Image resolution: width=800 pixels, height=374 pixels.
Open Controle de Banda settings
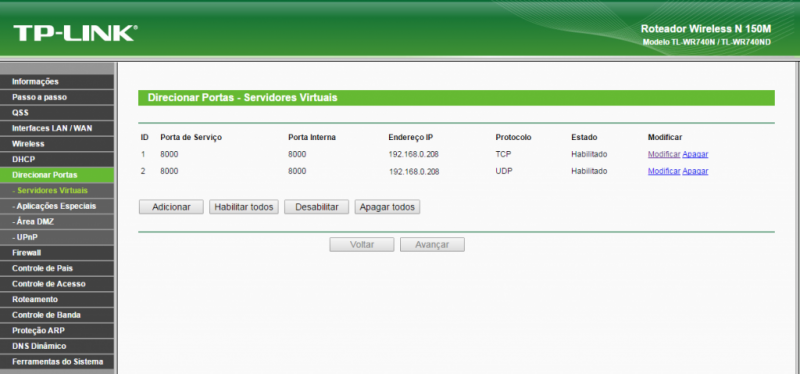tap(57, 315)
